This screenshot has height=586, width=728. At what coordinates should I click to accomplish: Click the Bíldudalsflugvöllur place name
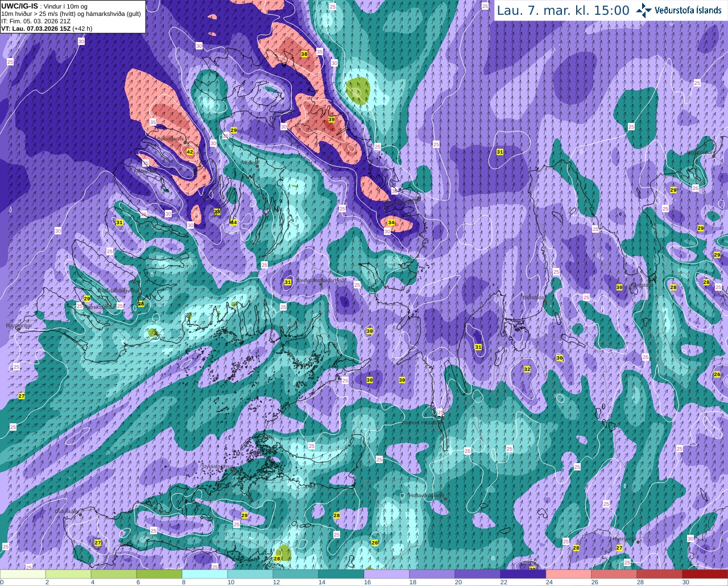(x=118, y=290)
